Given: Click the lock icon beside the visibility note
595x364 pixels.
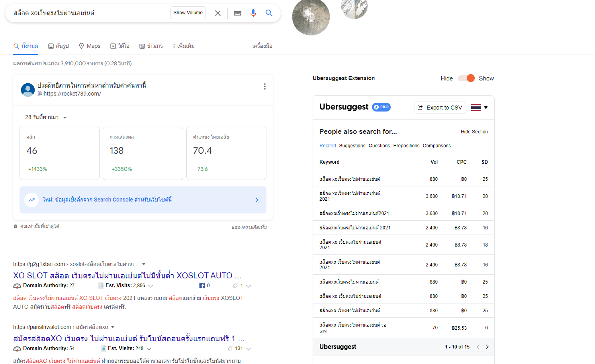Looking at the screenshot, I should [16, 226].
